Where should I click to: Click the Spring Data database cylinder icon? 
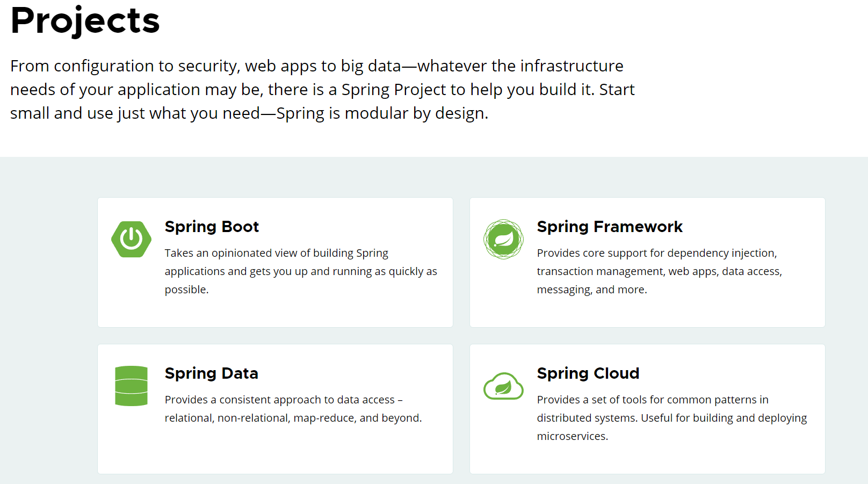(x=131, y=386)
